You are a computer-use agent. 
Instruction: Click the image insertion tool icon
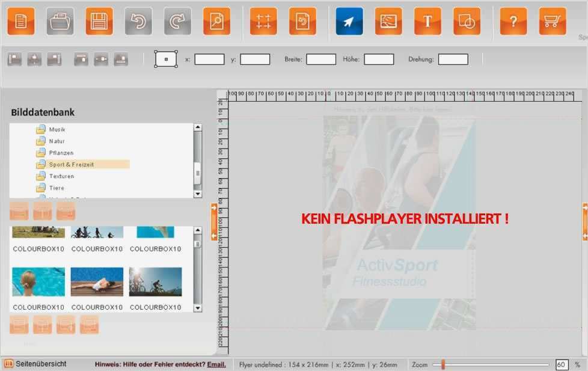click(x=388, y=20)
